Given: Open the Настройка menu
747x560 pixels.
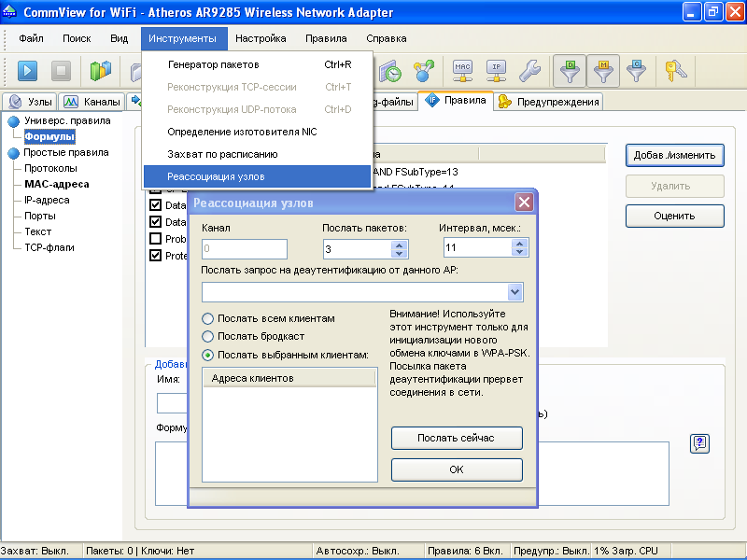Looking at the screenshot, I should pos(261,38).
